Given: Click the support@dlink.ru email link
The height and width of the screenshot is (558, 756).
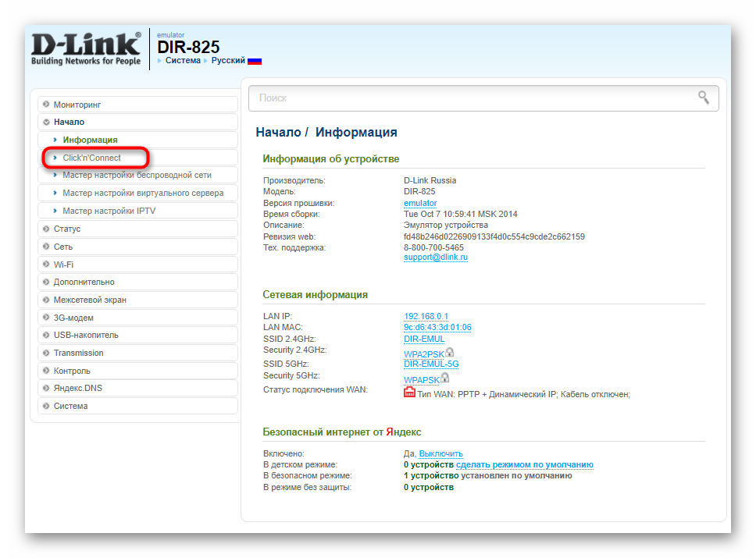Looking at the screenshot, I should [x=435, y=258].
